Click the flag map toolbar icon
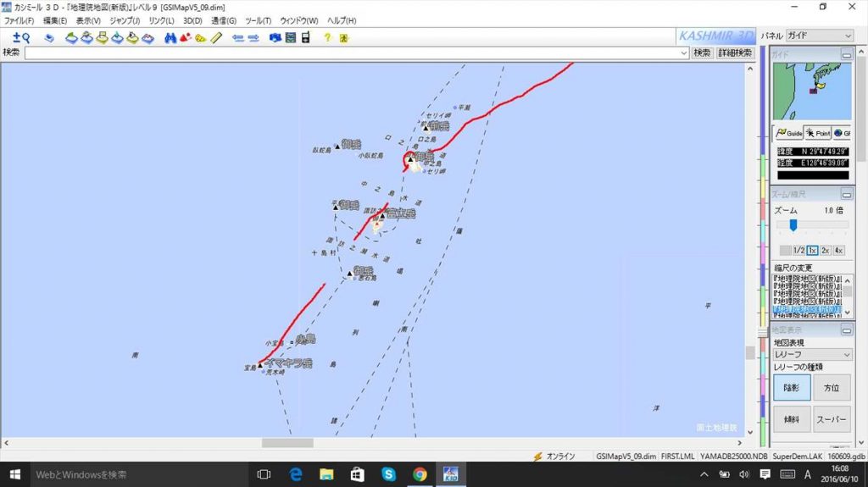 tap(102, 37)
